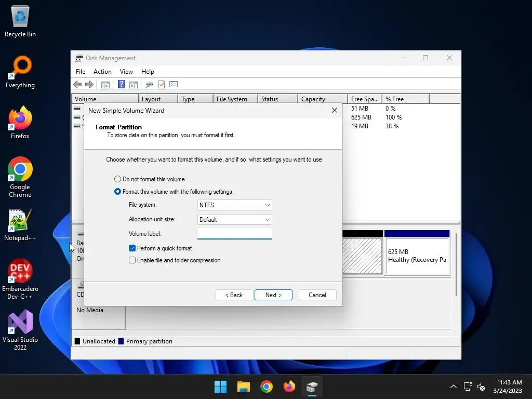Click the 625 MB free space cell

(361, 117)
